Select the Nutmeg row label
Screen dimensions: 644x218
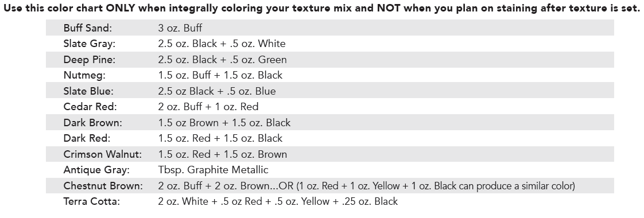[x=84, y=75]
